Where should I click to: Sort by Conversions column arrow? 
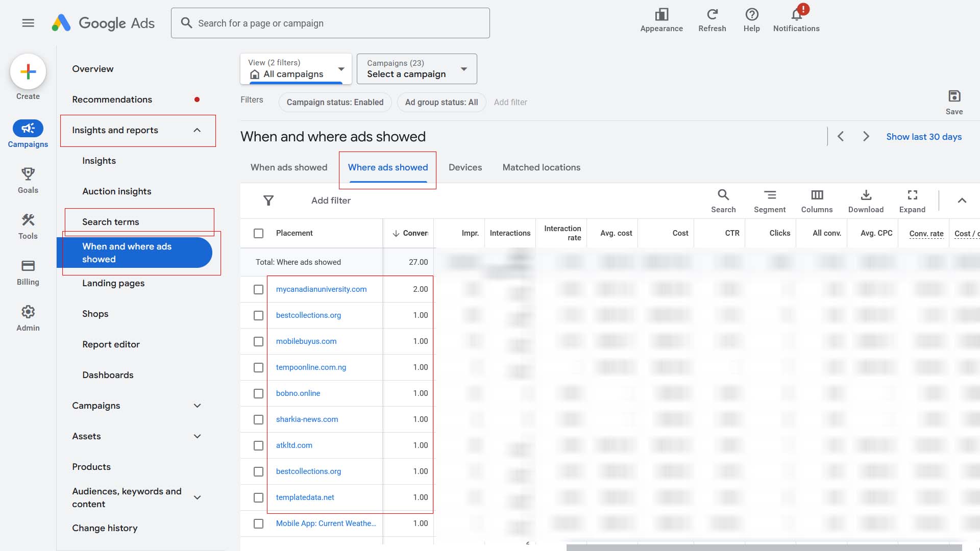tap(396, 233)
